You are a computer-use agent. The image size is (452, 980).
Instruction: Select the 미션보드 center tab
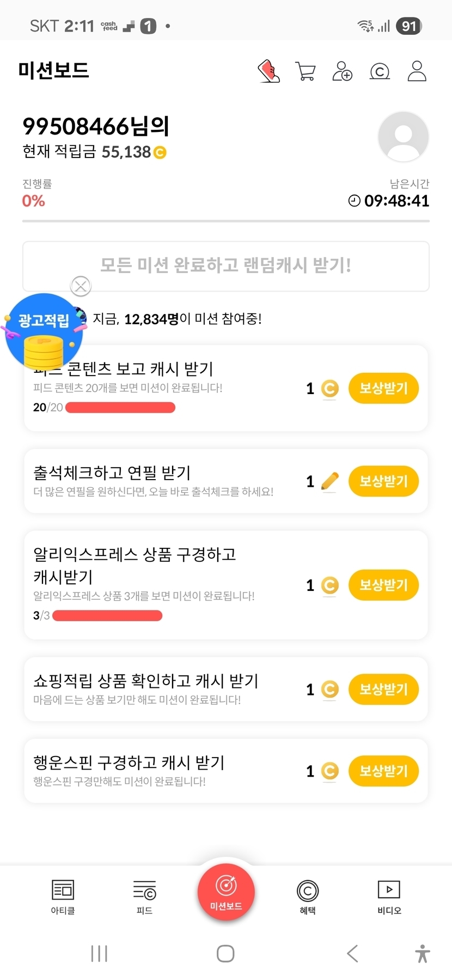click(x=226, y=892)
